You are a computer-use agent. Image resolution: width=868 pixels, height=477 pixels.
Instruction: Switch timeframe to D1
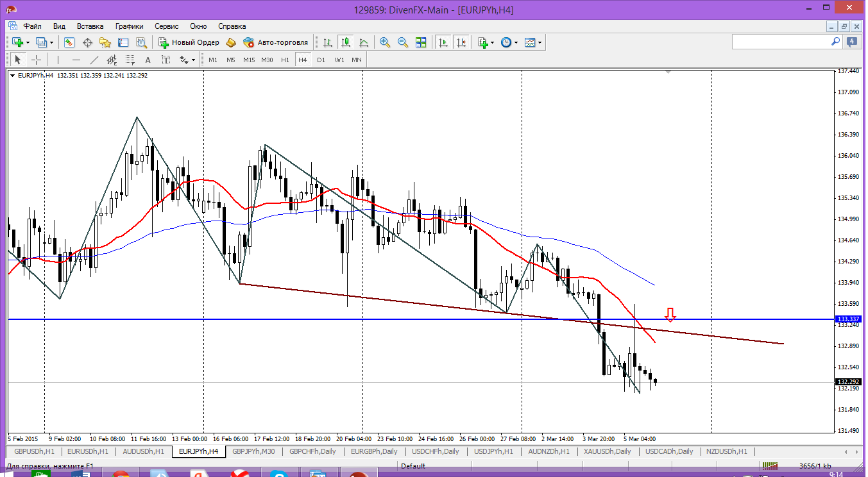[x=321, y=60]
